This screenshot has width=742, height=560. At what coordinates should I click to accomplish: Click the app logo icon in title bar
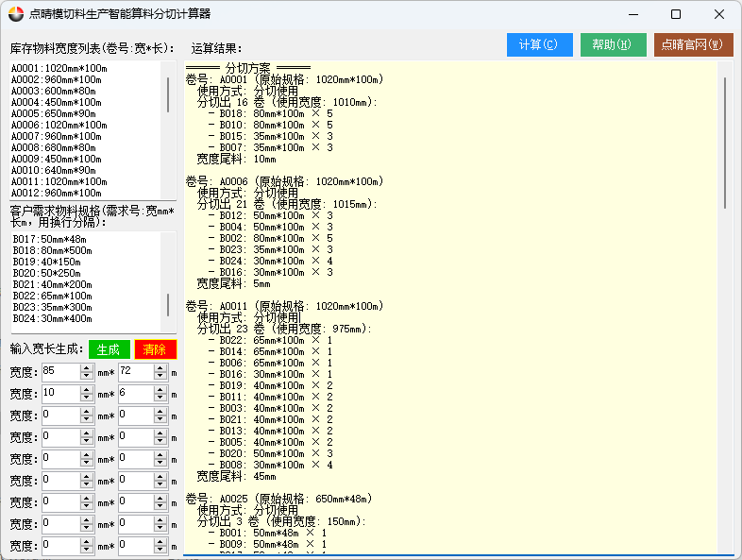(16, 14)
